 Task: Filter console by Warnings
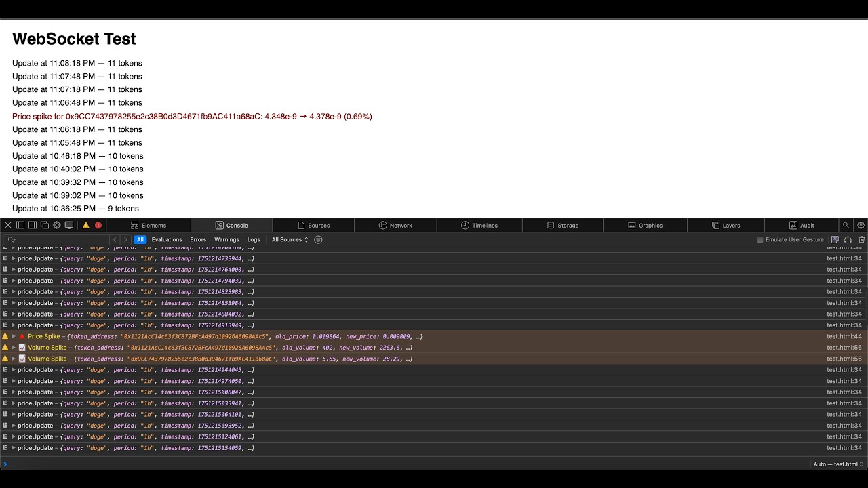(x=226, y=239)
